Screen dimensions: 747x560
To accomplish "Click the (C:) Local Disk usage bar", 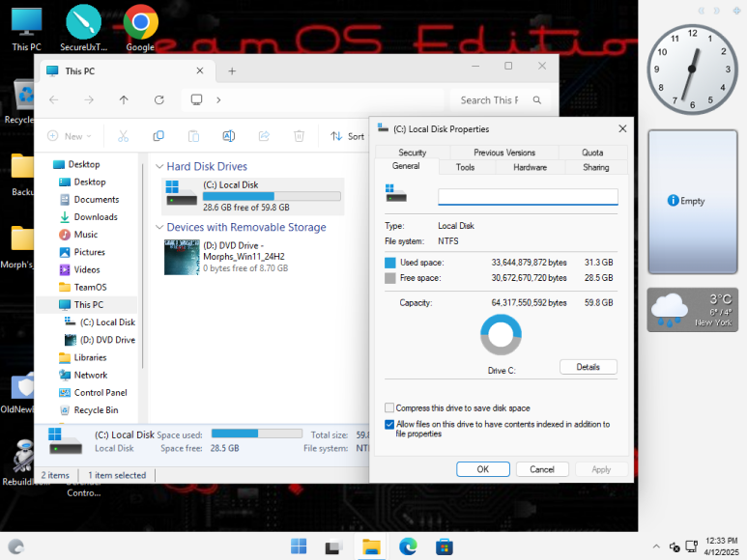I will [272, 196].
